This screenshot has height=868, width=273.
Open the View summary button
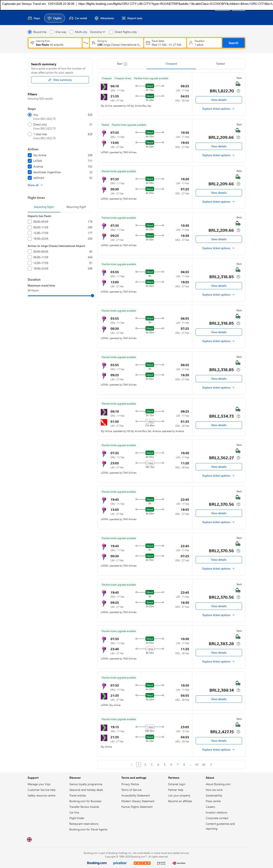tap(60, 80)
